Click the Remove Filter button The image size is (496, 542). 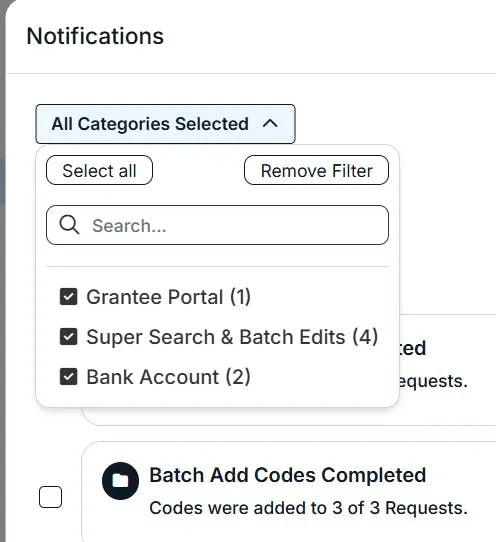click(x=316, y=170)
